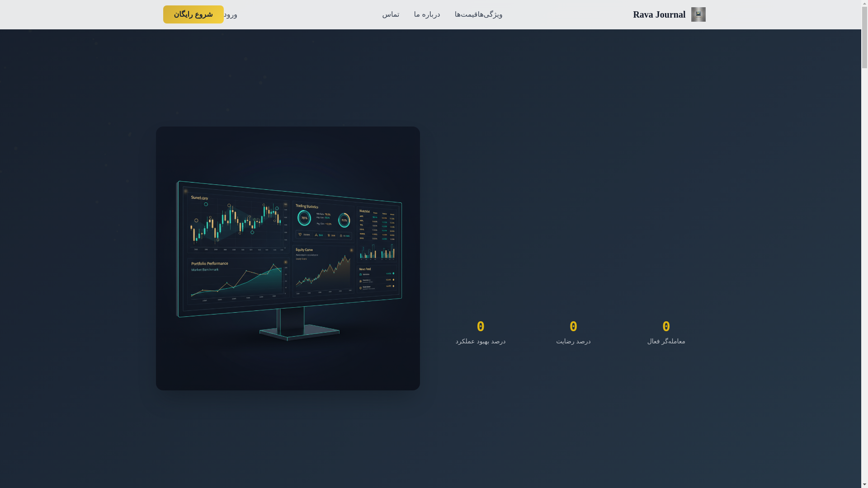Click the درصد رضایت counter

(x=573, y=332)
